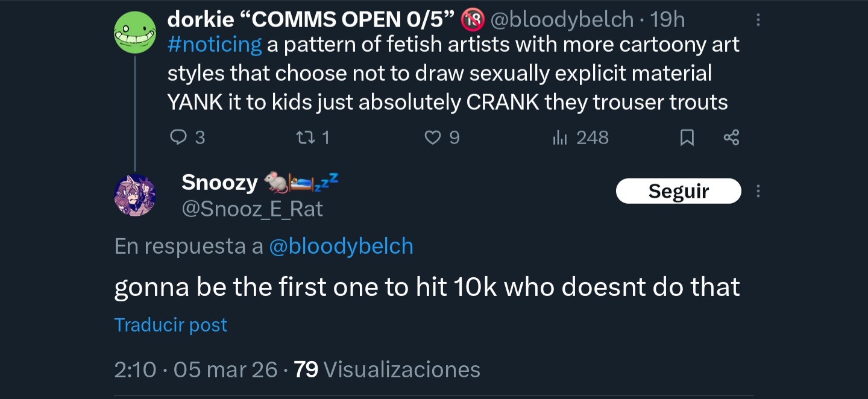
Task: Open the @Snooz_E_Rat handle
Action: coord(253,209)
